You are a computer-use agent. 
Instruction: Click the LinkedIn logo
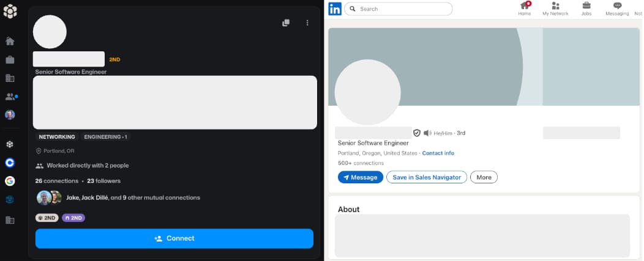coord(335,9)
